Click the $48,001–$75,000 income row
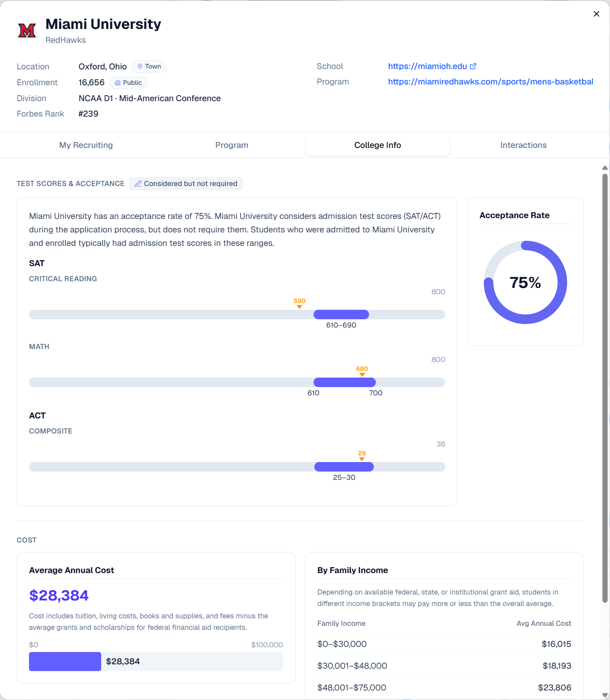This screenshot has width=610, height=700. [444, 688]
